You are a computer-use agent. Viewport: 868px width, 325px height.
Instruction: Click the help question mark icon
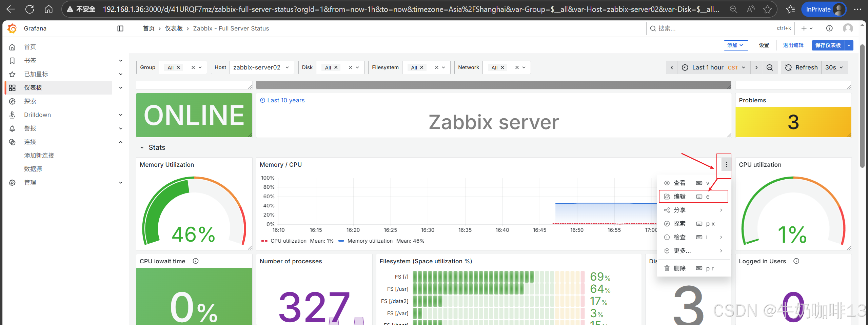[x=829, y=28]
